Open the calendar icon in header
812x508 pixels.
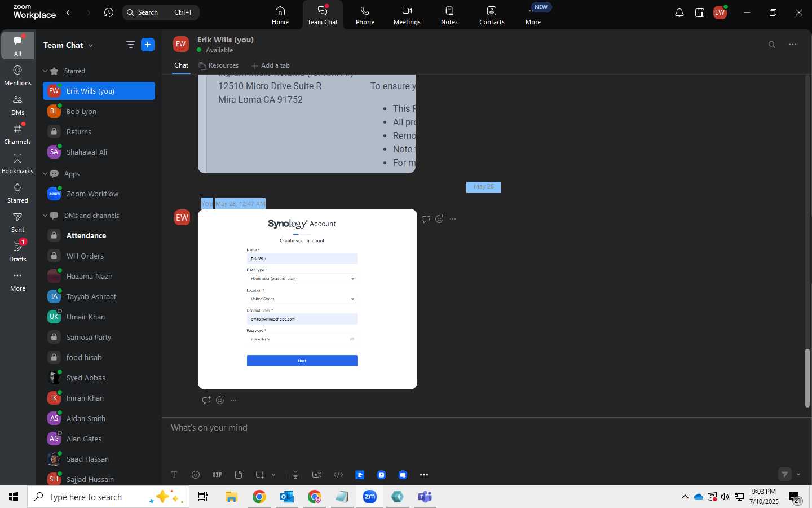click(x=700, y=12)
